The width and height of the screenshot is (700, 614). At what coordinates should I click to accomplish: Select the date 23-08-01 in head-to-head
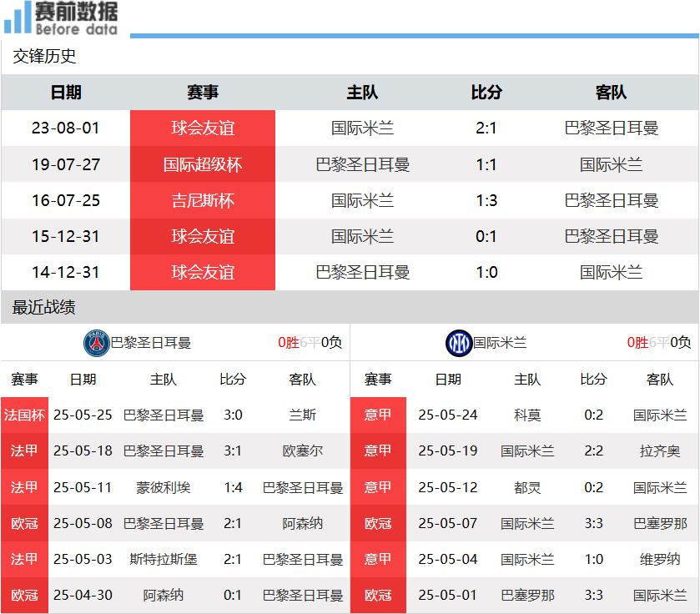66,128
